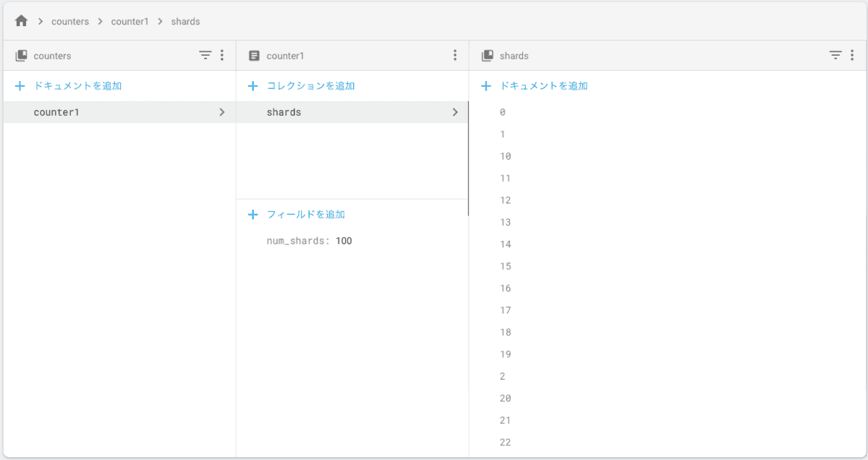Open more options menu for shards collection
The image size is (868, 460).
click(852, 55)
